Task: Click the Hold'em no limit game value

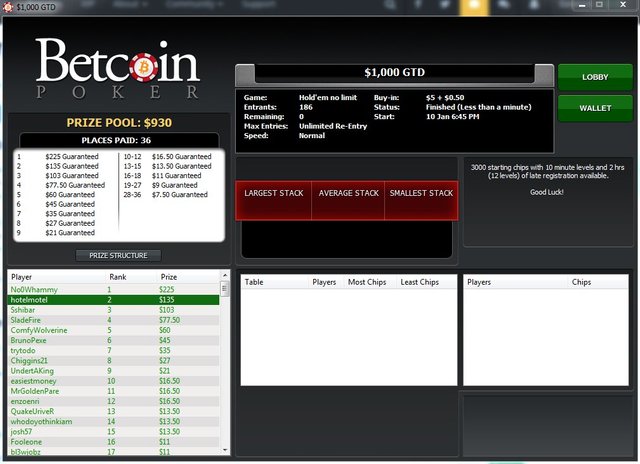Action: click(x=328, y=98)
